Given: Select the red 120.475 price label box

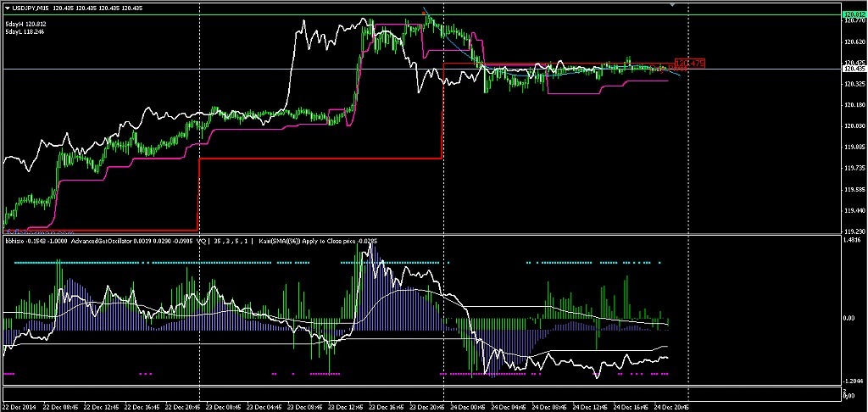Looking at the screenshot, I should pos(690,64).
